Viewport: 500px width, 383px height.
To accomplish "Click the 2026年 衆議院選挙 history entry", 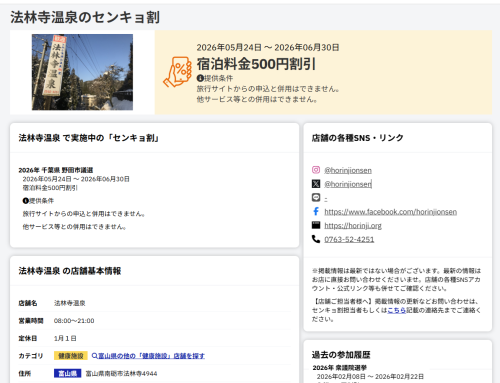I will 340,368.
